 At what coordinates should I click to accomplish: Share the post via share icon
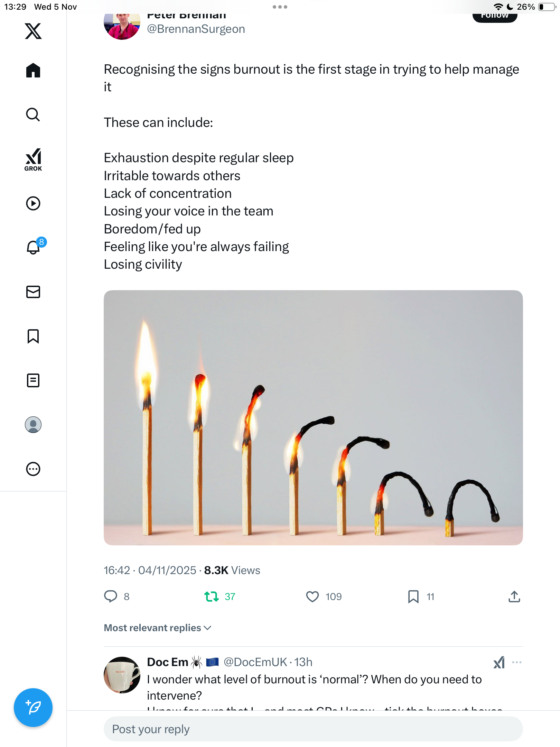point(514,597)
